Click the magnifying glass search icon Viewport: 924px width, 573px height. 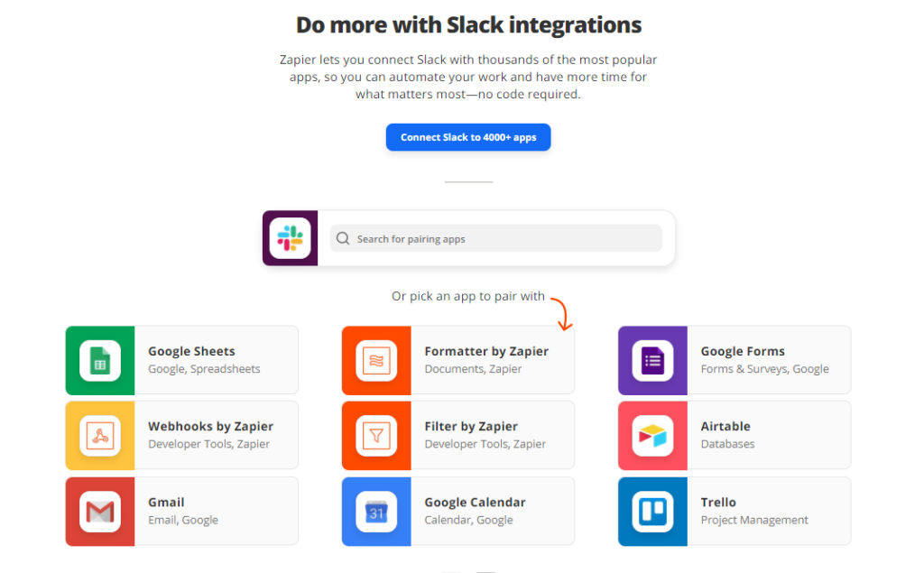tap(343, 238)
